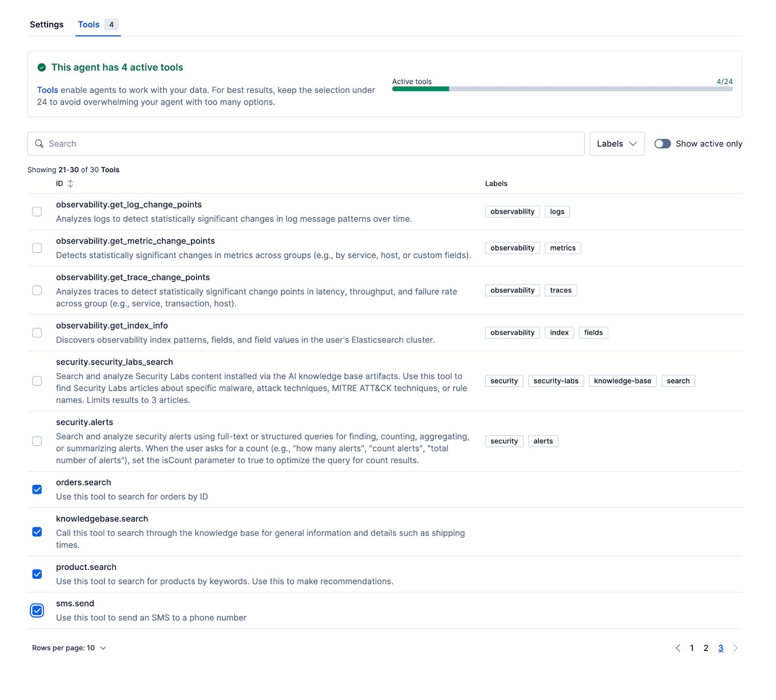776x700 pixels.
Task: Open the Labels filter dropdown
Action: [x=616, y=144]
